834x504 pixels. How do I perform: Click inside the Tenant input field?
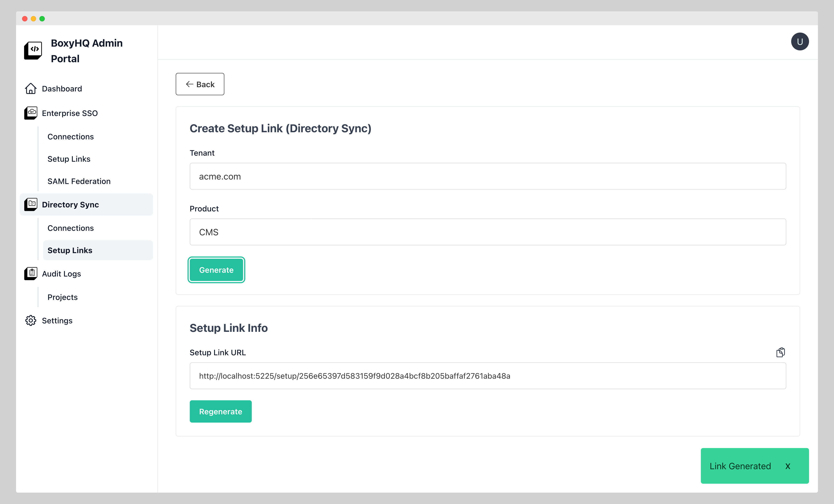click(x=487, y=176)
